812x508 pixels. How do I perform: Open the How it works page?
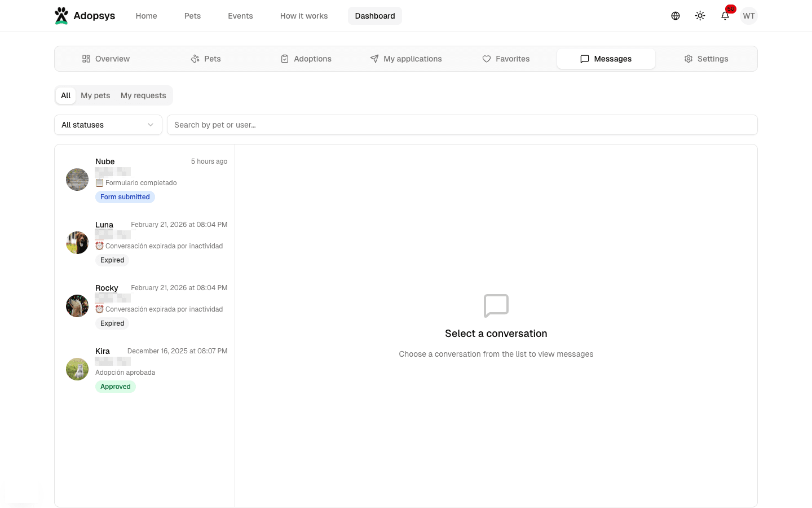coord(303,16)
